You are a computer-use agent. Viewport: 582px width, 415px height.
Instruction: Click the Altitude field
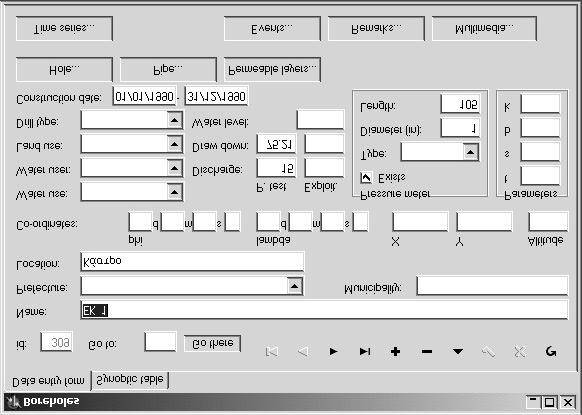coord(548,222)
